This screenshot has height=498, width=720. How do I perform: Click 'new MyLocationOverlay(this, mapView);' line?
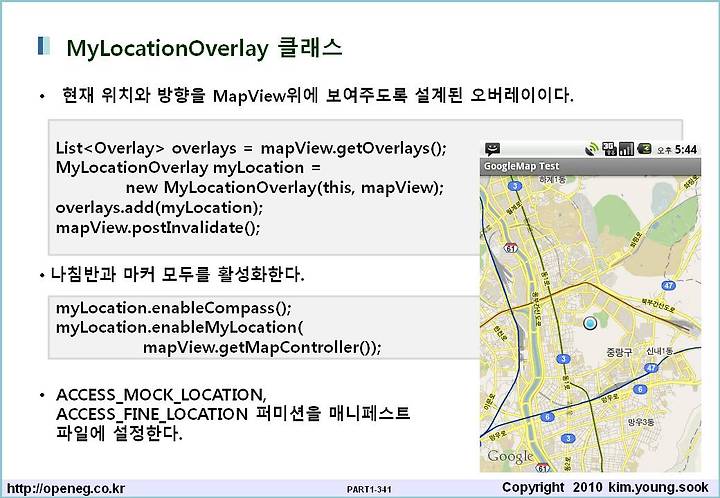(x=285, y=187)
